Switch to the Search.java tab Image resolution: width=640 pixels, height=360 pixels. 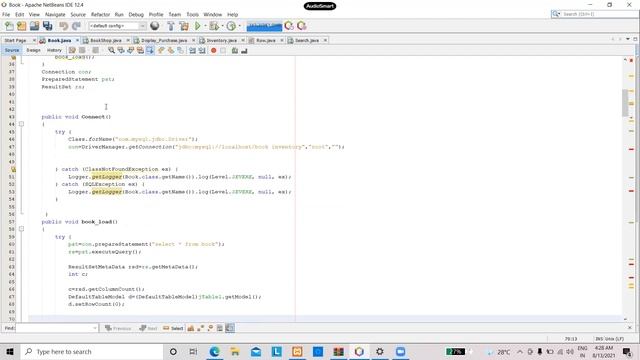(307, 40)
